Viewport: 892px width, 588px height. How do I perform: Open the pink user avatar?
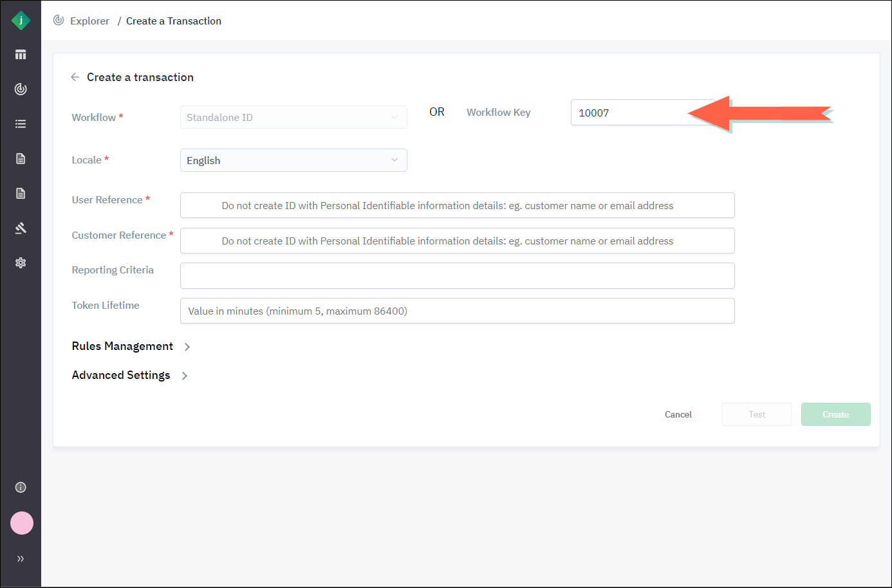pyautogui.click(x=22, y=523)
